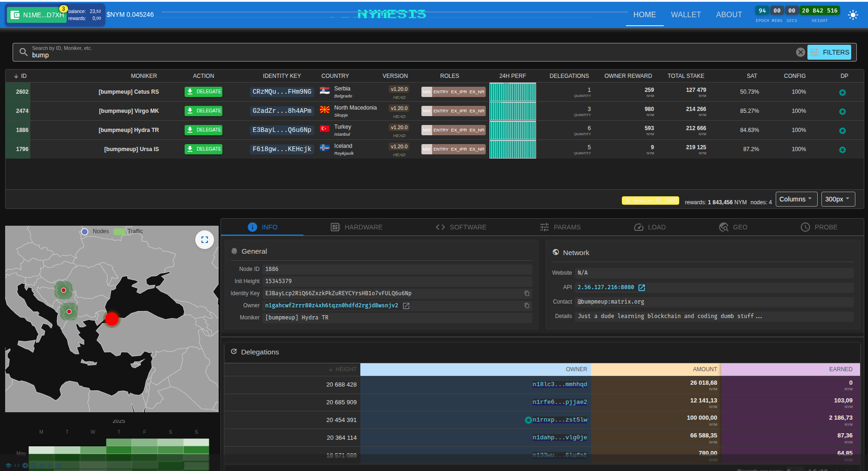This screenshot has width=868, height=471.
Task: Toggle the light/dark theme sun icon
Action: pos(853,15)
